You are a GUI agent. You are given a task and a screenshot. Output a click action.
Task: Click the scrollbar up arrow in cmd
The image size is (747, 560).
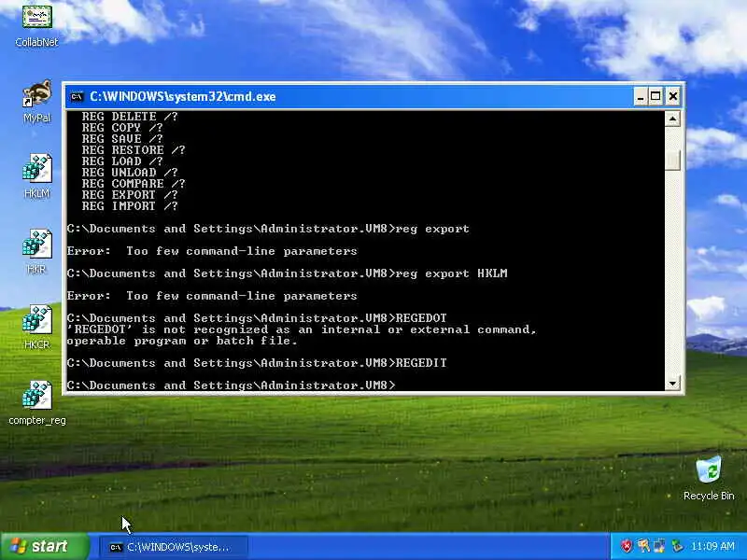click(x=672, y=119)
